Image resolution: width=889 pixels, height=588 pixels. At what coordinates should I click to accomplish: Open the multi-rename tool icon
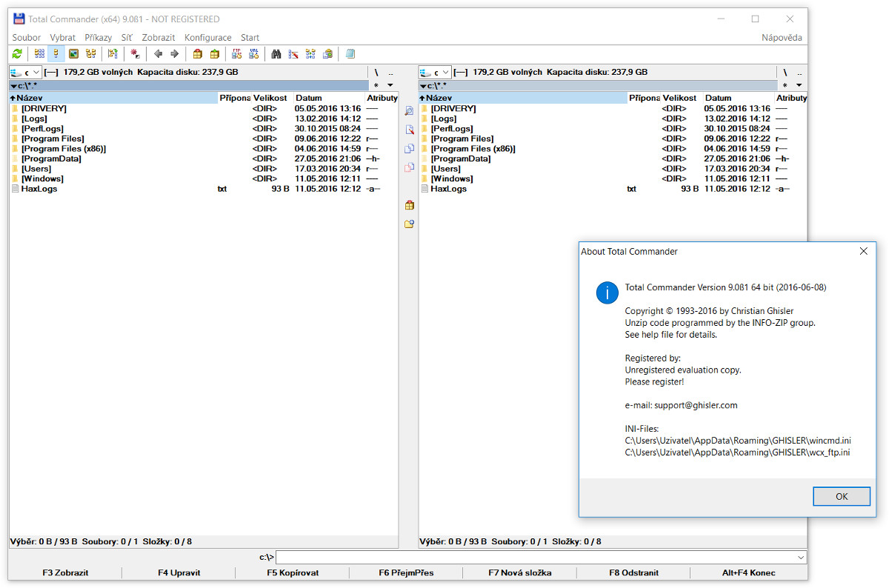(293, 53)
